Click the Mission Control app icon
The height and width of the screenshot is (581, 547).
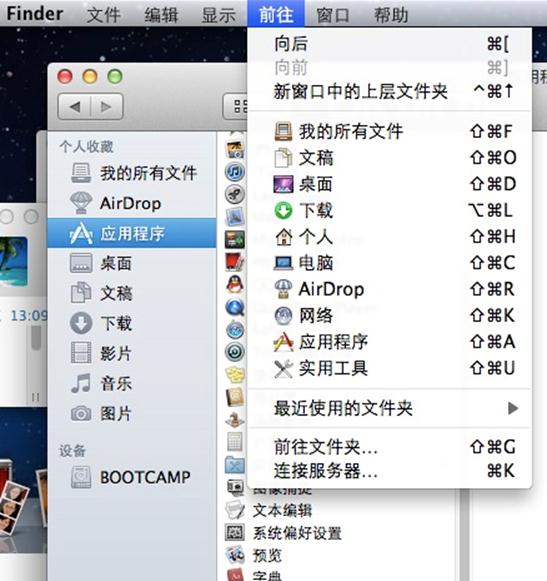click(x=235, y=239)
